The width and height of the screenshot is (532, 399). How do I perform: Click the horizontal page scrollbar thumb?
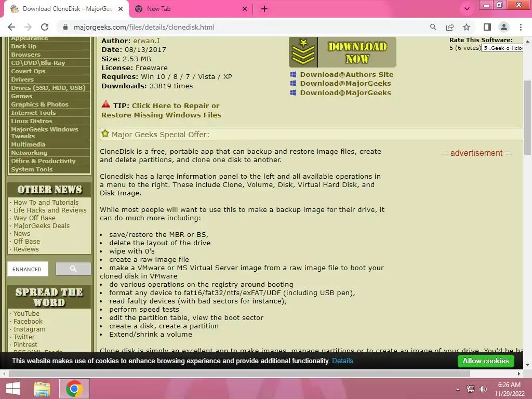tap(239, 374)
